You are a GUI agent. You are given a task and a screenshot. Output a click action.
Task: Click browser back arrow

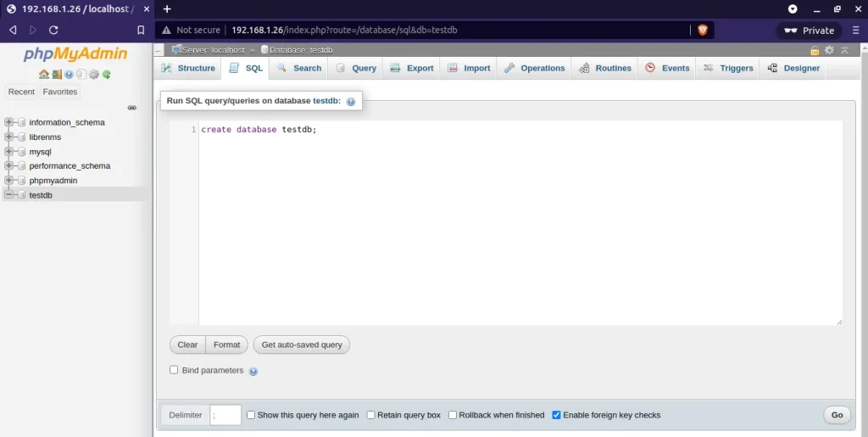pos(13,30)
